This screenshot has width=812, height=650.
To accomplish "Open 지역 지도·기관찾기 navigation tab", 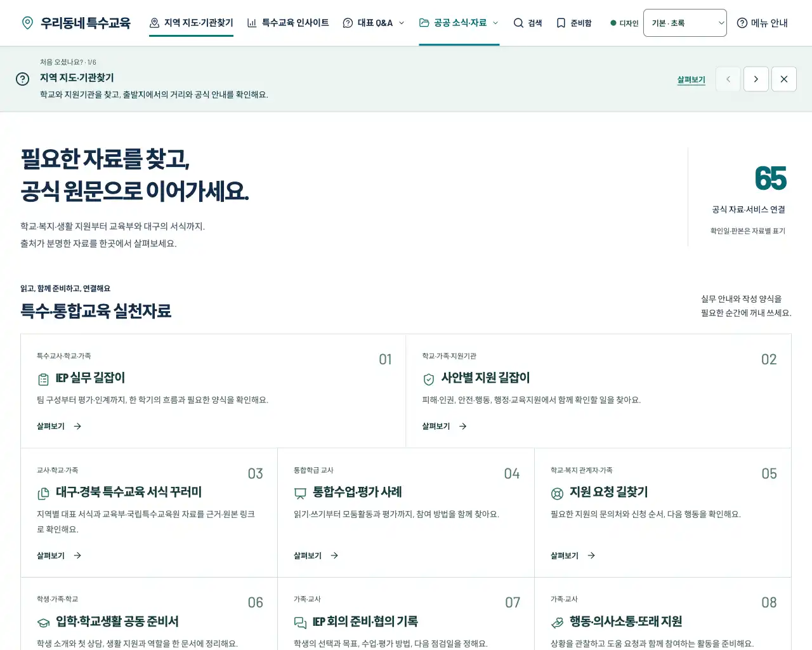I will (191, 23).
